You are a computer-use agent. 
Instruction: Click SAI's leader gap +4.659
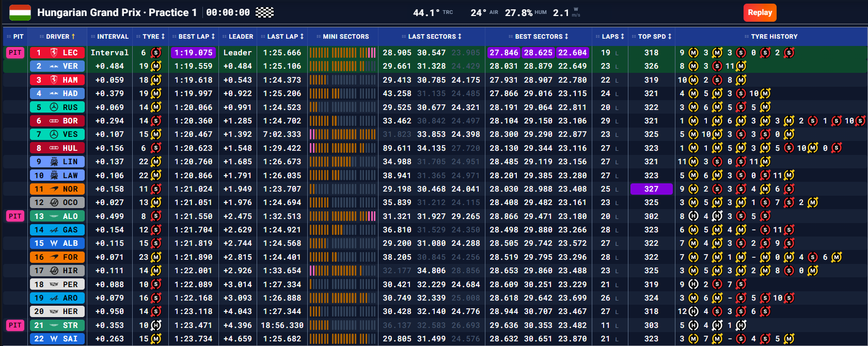tap(238, 339)
